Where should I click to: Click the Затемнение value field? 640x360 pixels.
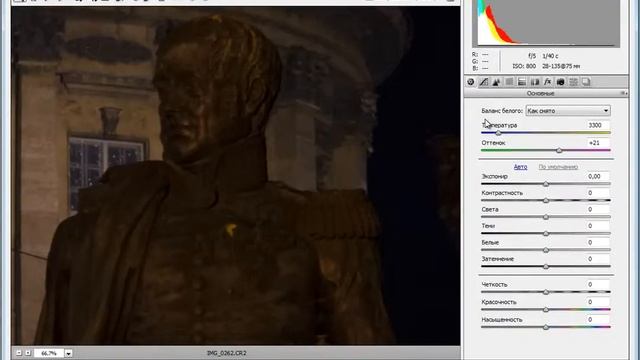pos(598,259)
